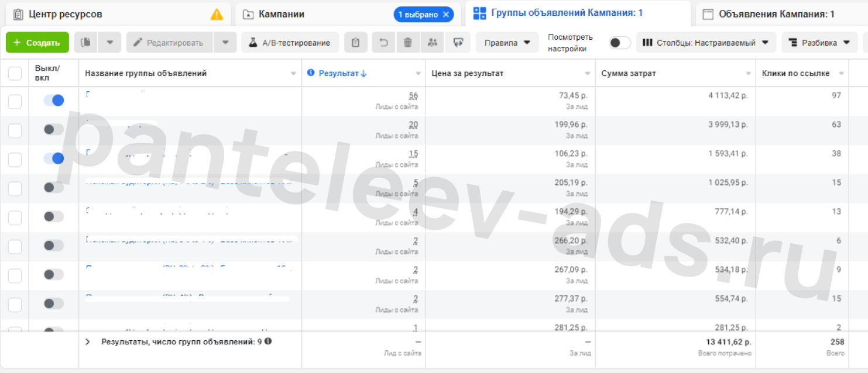Click the warning triangle on Центр ресурсов tab
This screenshot has width=868, height=373.
coord(217,14)
